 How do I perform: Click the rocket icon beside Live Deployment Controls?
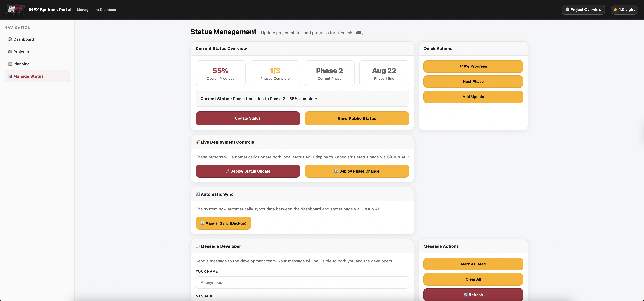198,142
